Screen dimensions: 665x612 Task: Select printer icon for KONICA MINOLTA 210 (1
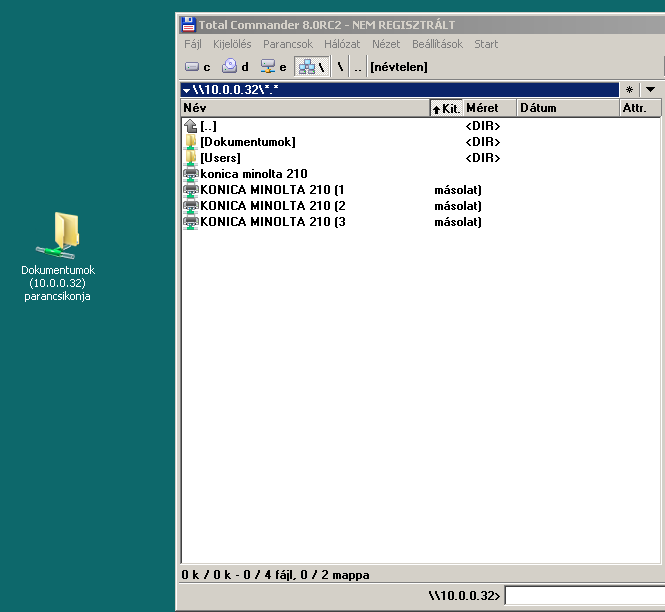pyautogui.click(x=190, y=190)
